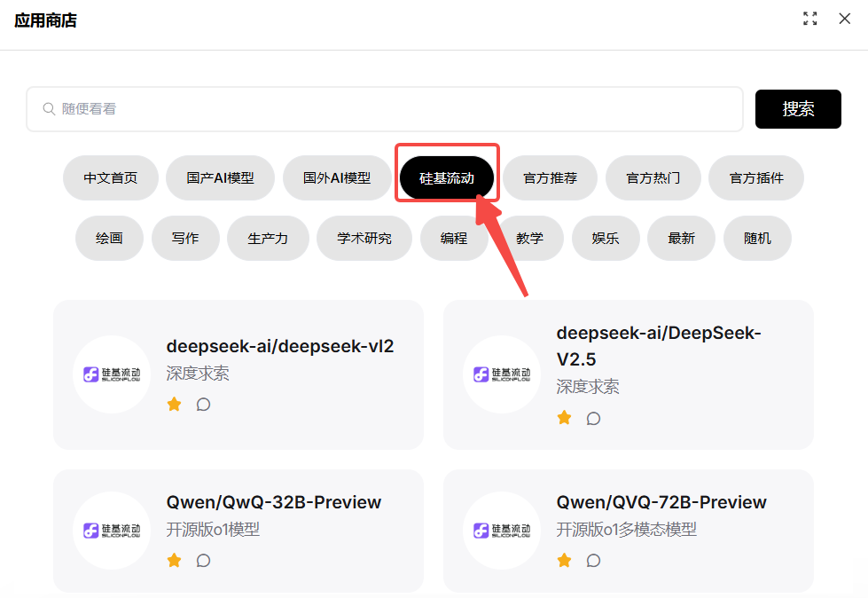
Task: Open Qwen/QwQ-32B-Preview title
Action: [x=274, y=502]
